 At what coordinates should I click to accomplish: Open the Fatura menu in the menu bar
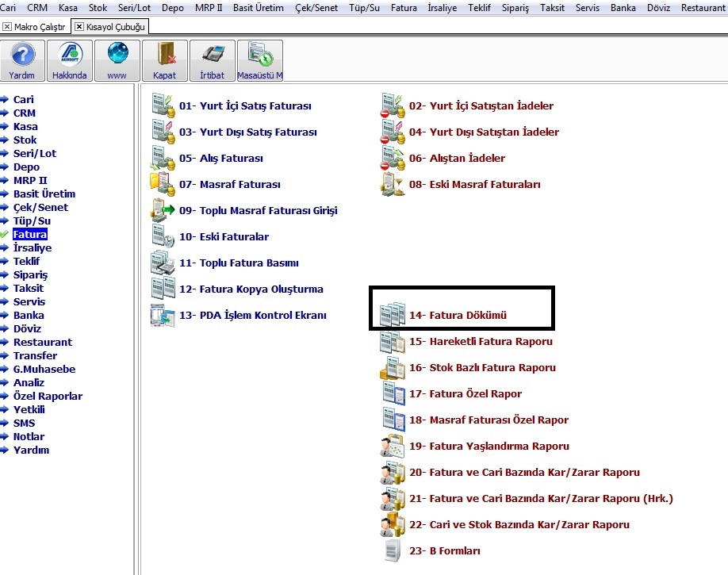click(404, 8)
